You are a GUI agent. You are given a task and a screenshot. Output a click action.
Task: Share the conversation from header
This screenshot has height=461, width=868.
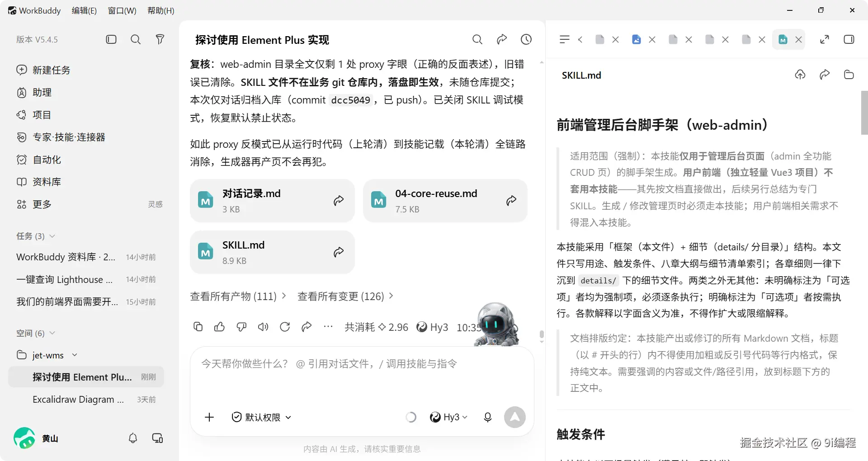click(x=502, y=39)
